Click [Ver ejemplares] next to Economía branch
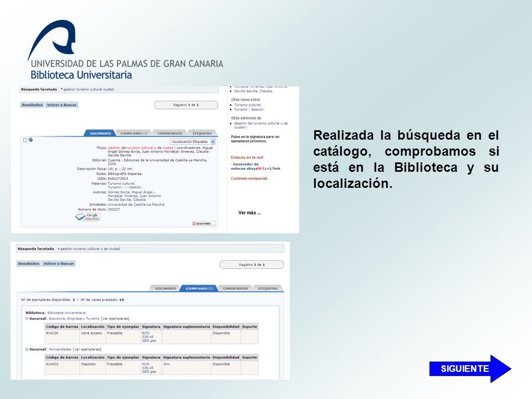 coord(115,319)
